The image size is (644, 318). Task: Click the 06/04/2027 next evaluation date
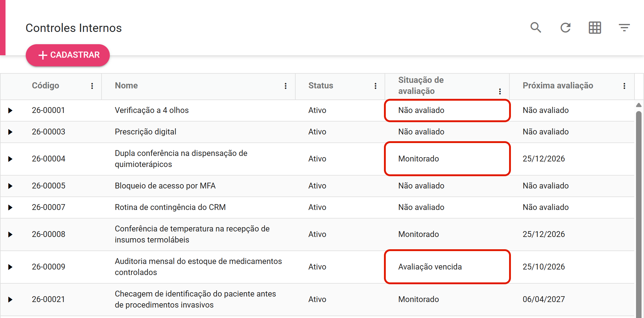tap(544, 299)
